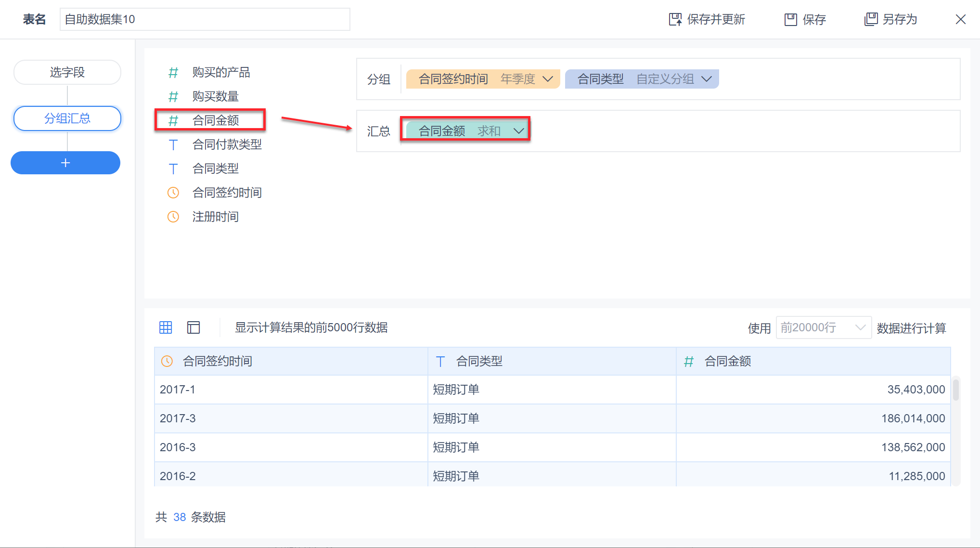Click the table name input field

[x=205, y=19]
